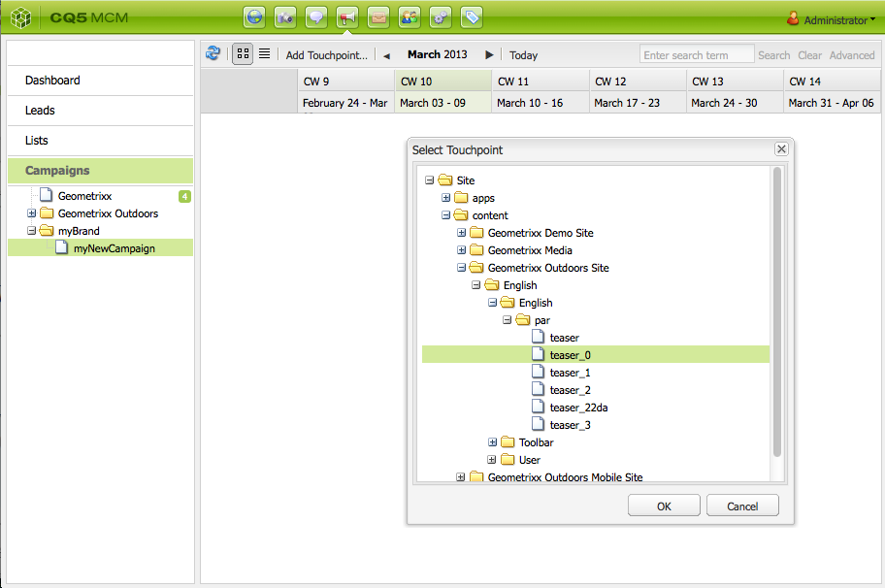Click the CQ5 cube logo
This screenshot has width=885, height=588.
click(21, 18)
